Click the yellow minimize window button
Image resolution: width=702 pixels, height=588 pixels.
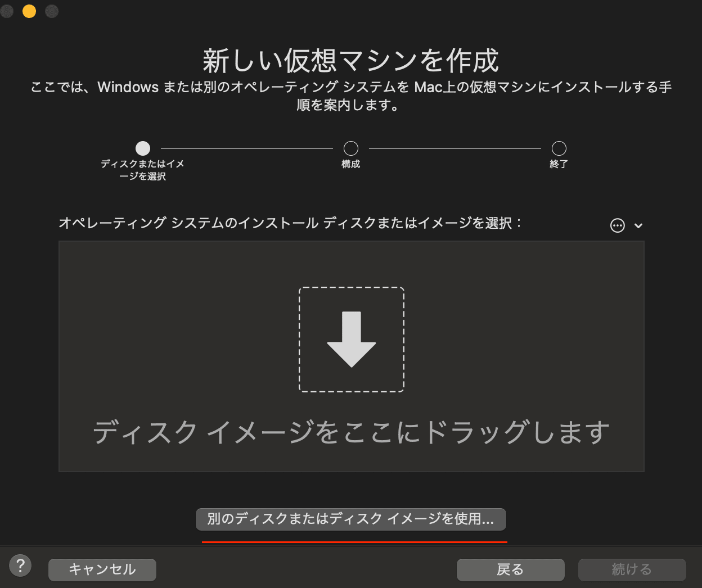tap(29, 11)
